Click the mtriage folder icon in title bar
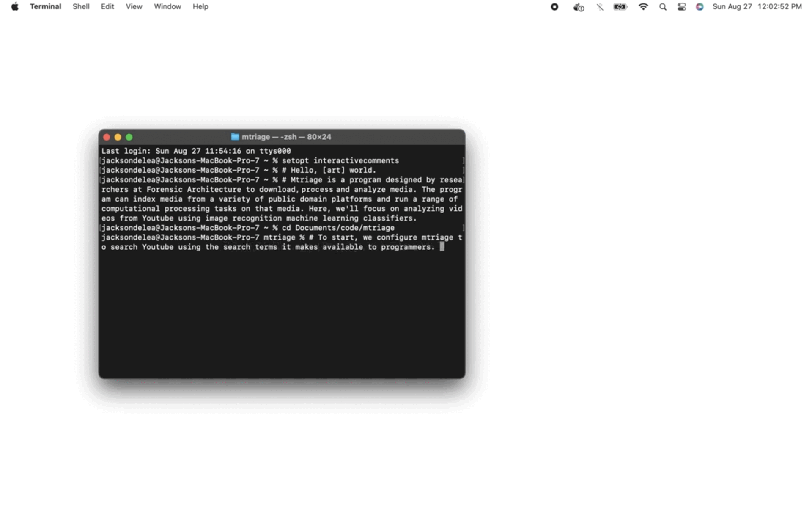The height and width of the screenshot is (508, 812). coord(235,137)
